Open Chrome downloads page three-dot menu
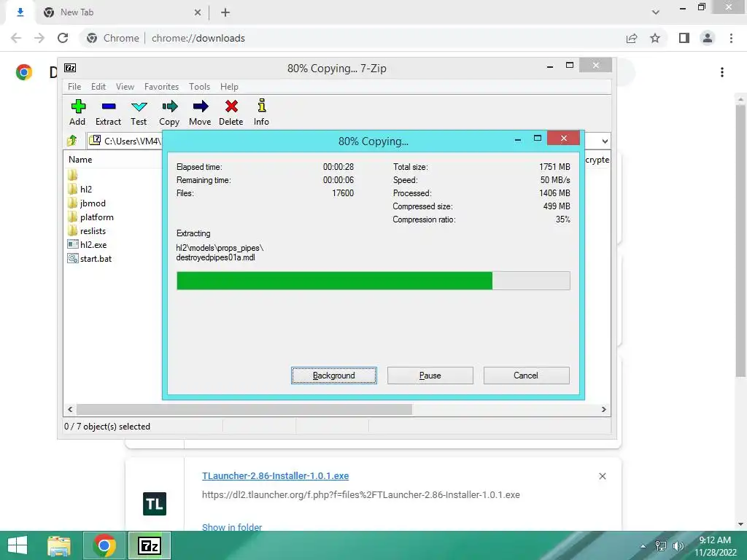 [x=722, y=72]
